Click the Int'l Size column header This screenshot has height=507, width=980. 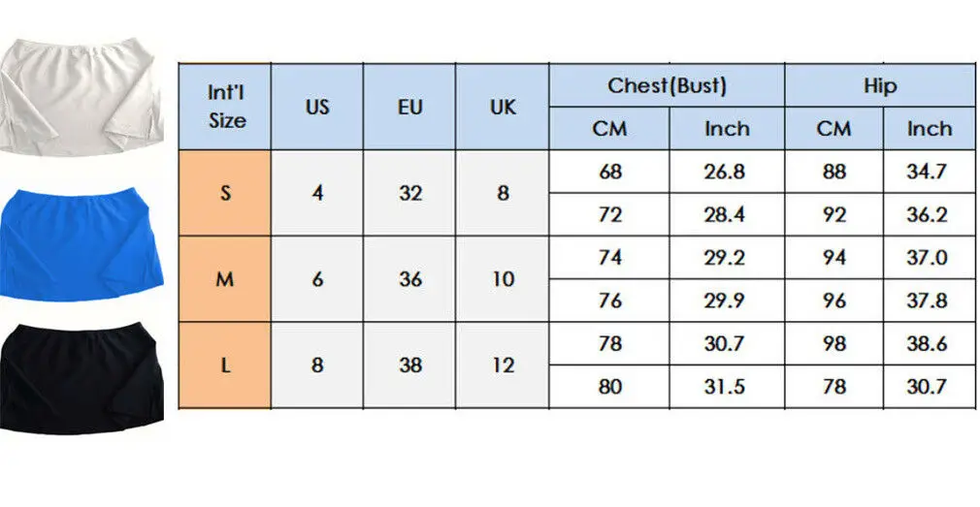tap(225, 107)
